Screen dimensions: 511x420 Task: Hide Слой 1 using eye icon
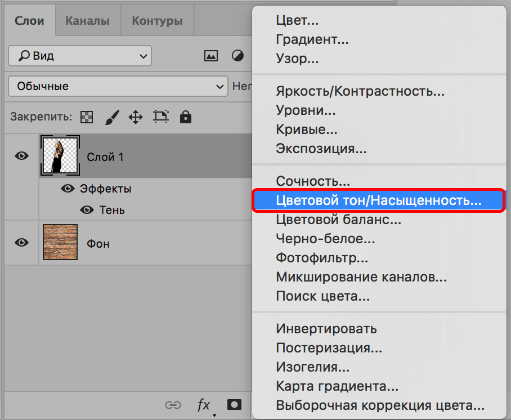coord(21,156)
